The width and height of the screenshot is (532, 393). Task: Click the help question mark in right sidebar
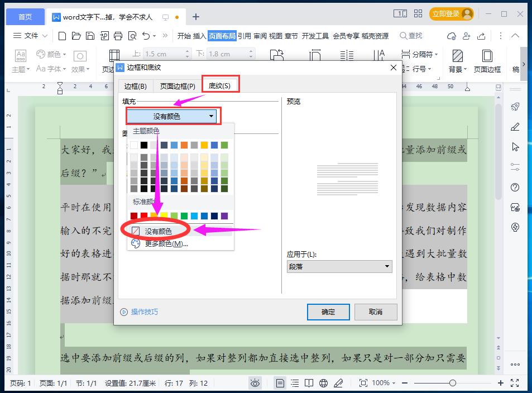click(x=514, y=187)
